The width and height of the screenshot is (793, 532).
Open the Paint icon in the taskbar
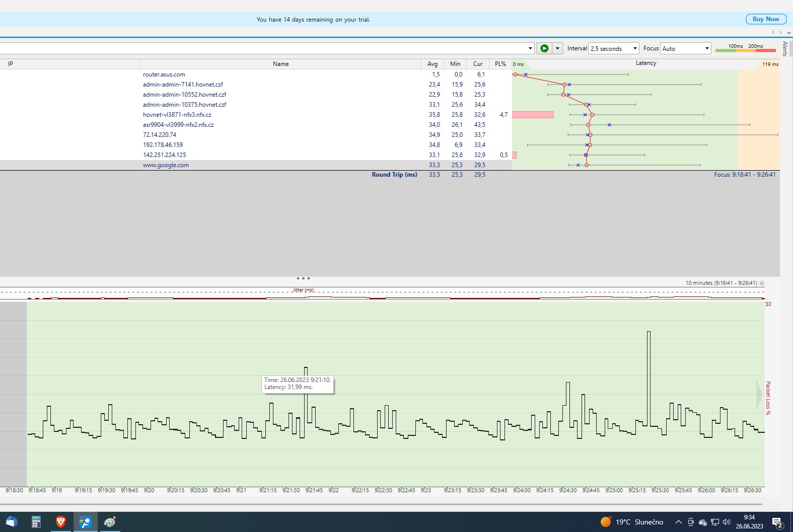110,522
